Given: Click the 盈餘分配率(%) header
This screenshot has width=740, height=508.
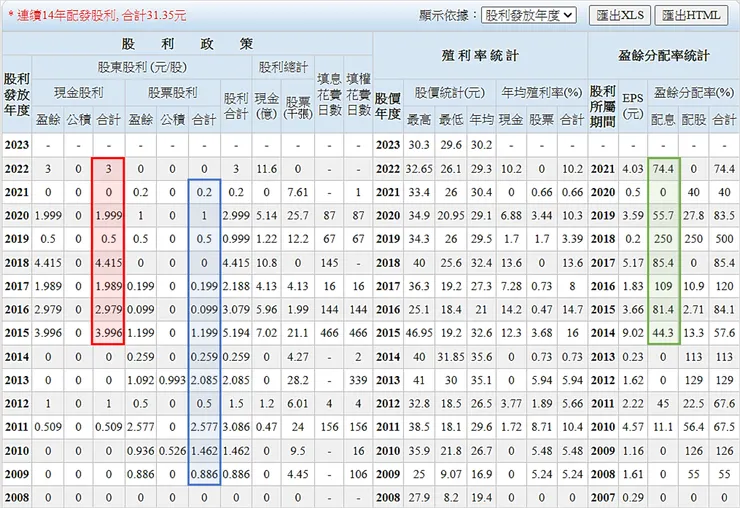Looking at the screenshot, I should coord(693,93).
